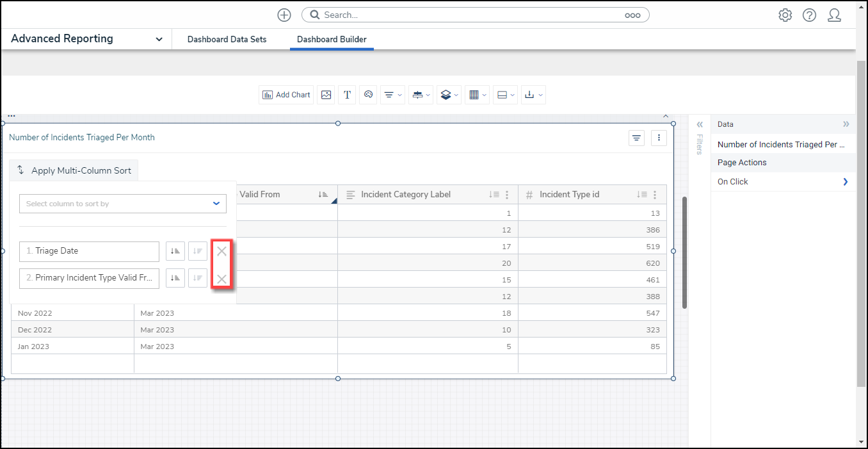Select the Dashboard Builder tab
868x449 pixels.
click(x=332, y=40)
